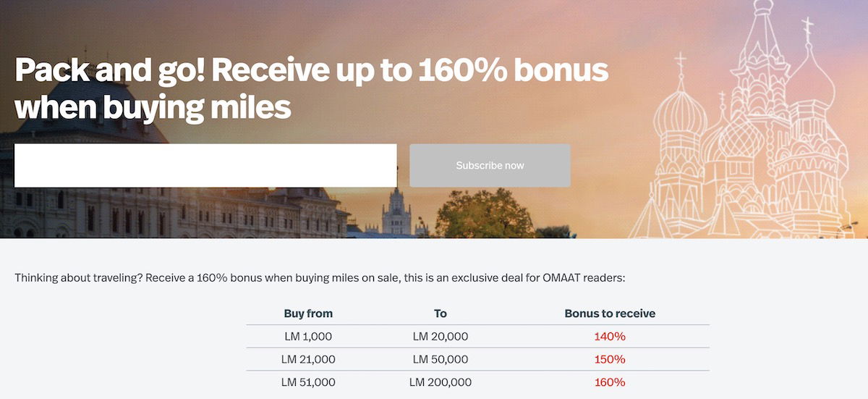Click the LM 51,000 table cell
This screenshot has height=399, width=868.
coord(308,382)
